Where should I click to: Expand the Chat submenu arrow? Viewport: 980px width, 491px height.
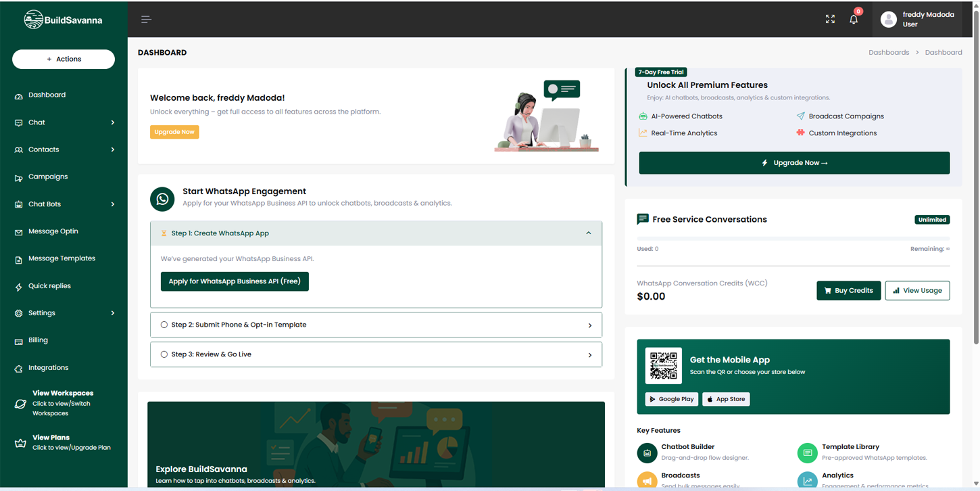coord(113,122)
